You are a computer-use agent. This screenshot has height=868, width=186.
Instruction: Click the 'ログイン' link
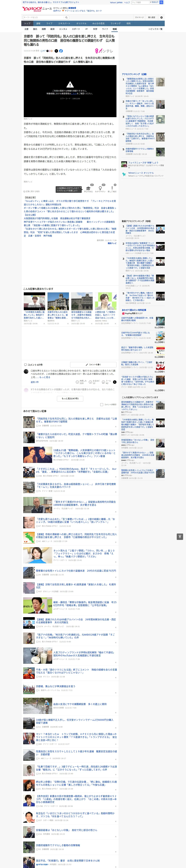(x=57, y=11)
